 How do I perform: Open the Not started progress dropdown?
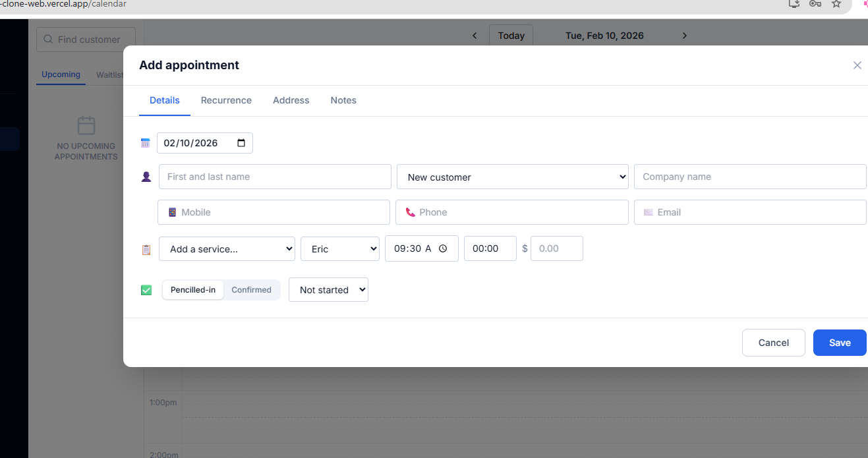point(328,290)
